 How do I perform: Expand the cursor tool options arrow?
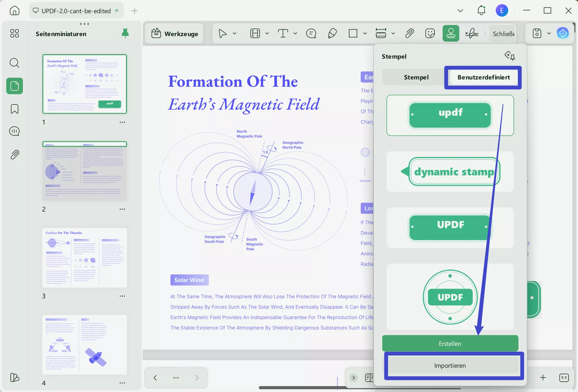(x=235, y=34)
